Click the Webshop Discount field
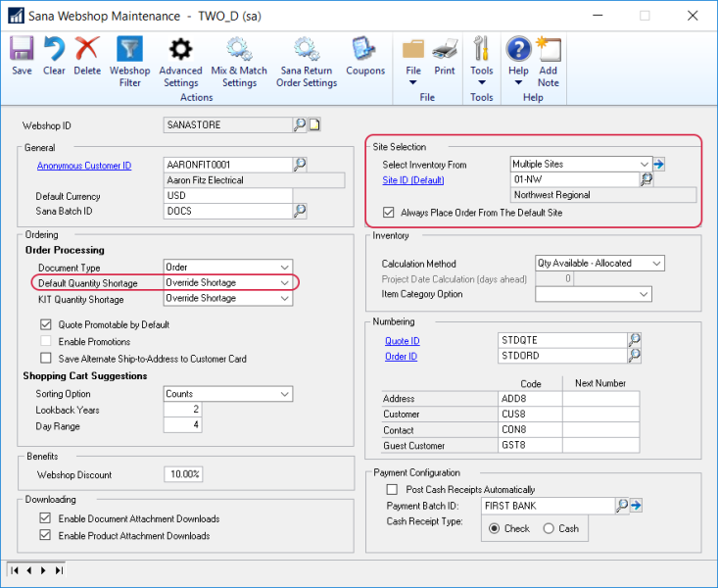The width and height of the screenshot is (718, 588). coord(183,474)
